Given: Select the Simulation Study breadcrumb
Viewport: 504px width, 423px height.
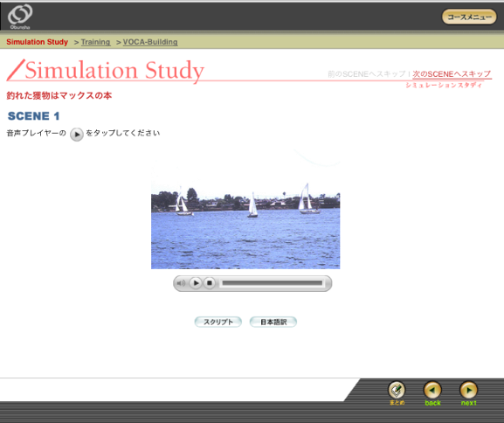Looking at the screenshot, I should (x=38, y=42).
